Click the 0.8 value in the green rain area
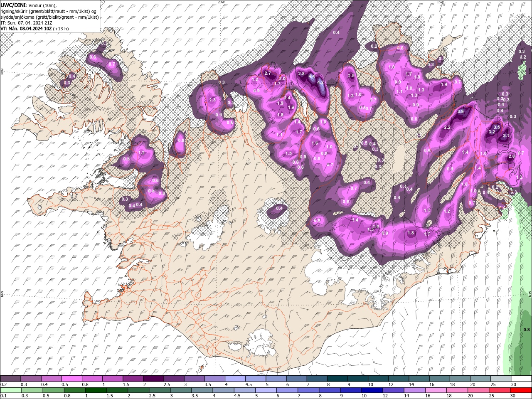This screenshot has height=399, width=532. point(526,330)
